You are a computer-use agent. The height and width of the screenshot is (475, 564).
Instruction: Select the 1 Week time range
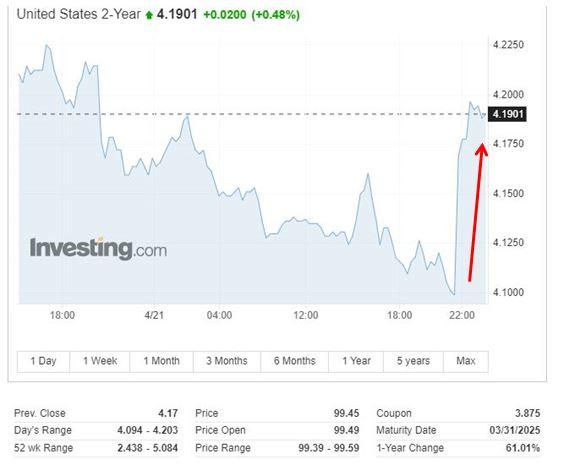click(100, 361)
